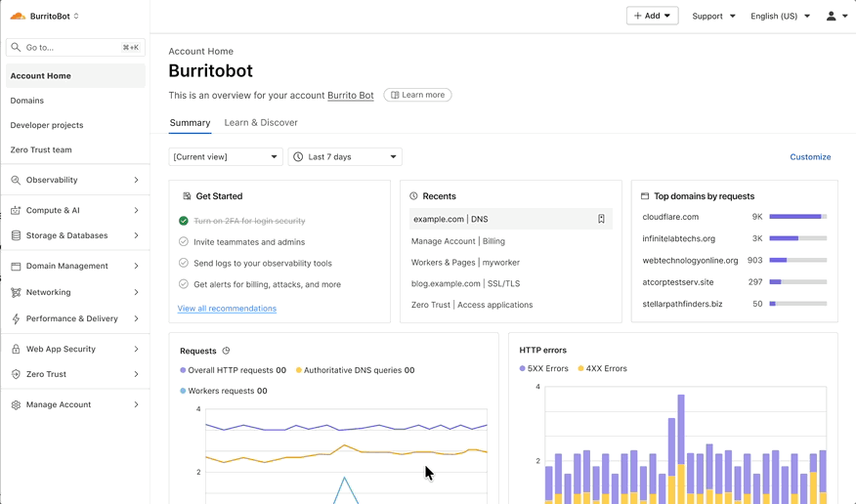The width and height of the screenshot is (856, 504).
Task: Expand the Storage & Databases chevron
Action: coord(137,235)
